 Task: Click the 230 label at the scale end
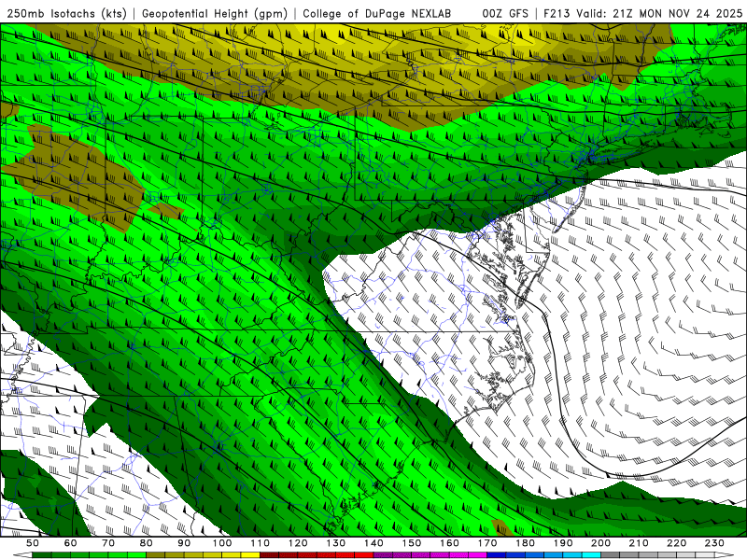pyautogui.click(x=715, y=543)
